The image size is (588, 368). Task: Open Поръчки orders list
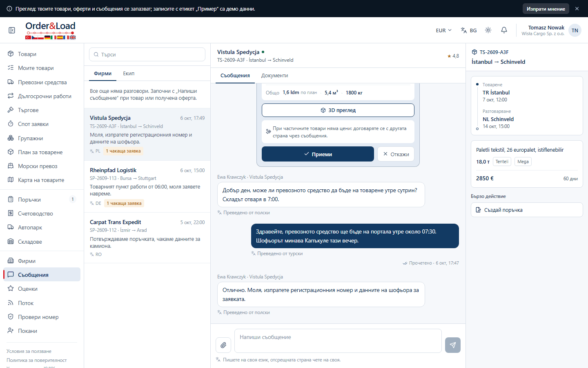point(42,200)
